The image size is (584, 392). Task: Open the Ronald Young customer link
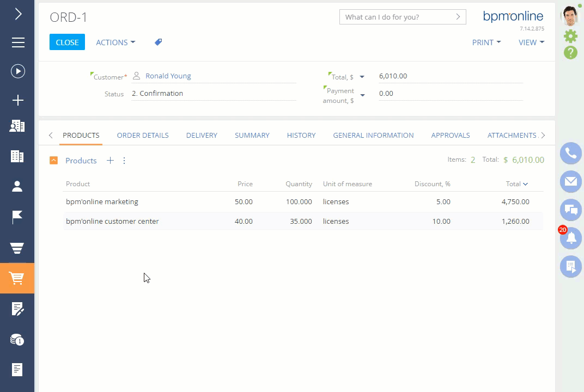pos(168,76)
